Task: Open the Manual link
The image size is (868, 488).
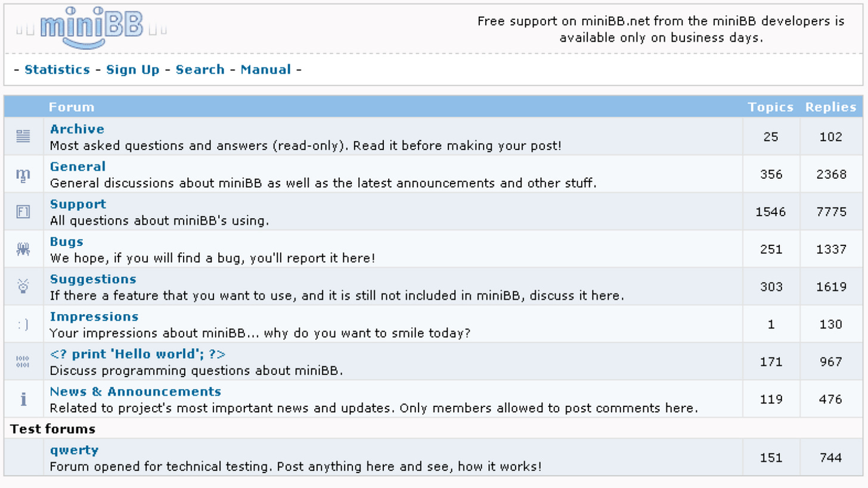Action: pos(266,70)
